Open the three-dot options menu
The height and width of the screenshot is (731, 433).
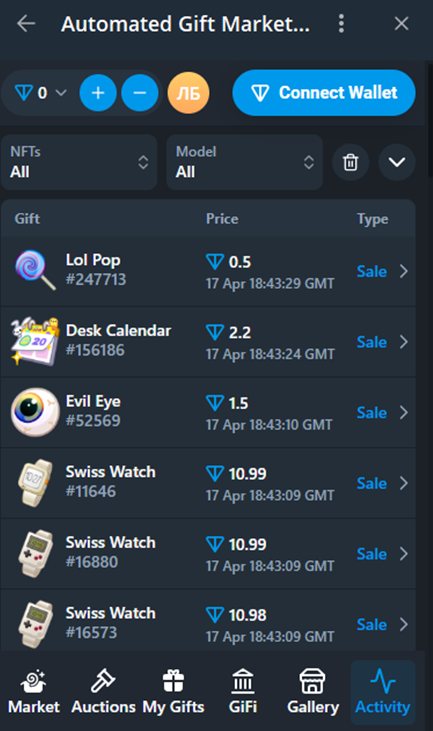[x=341, y=23]
